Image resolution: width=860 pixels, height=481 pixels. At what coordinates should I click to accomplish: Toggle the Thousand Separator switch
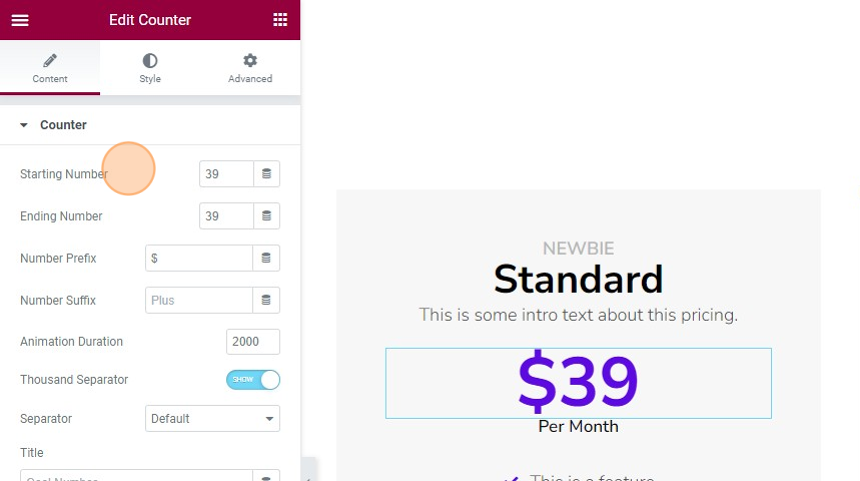point(253,380)
